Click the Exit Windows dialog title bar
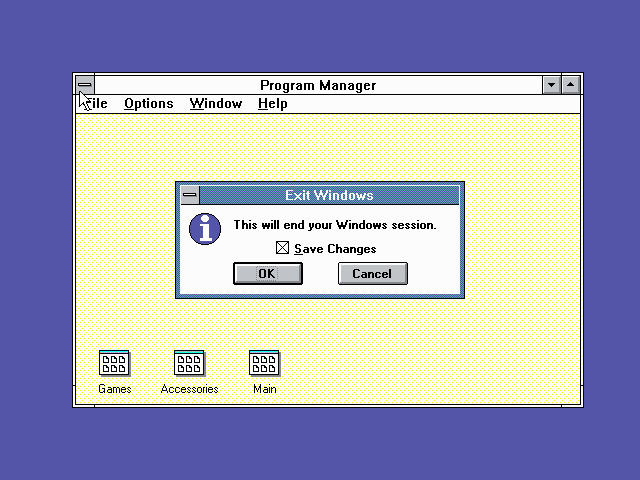Viewport: 640px width, 480px height. [329, 195]
